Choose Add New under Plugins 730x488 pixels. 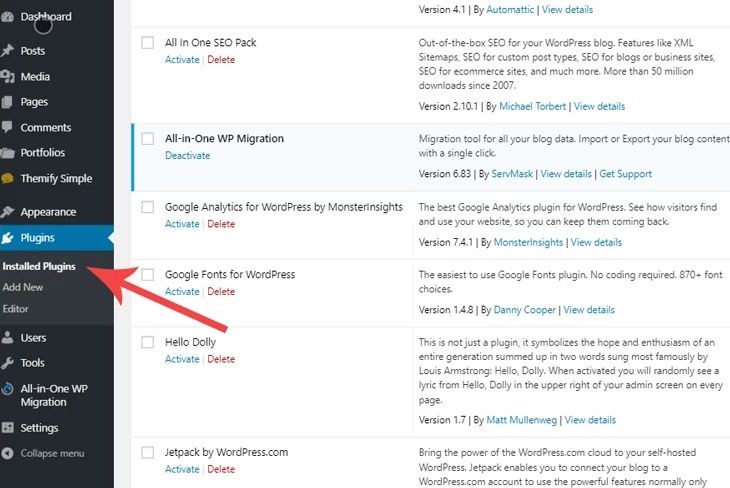click(x=23, y=287)
